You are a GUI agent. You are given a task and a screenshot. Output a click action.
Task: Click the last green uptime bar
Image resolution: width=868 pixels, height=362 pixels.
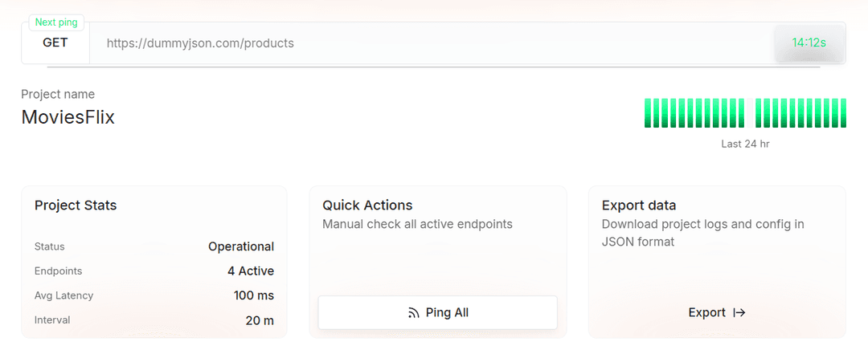(x=842, y=113)
